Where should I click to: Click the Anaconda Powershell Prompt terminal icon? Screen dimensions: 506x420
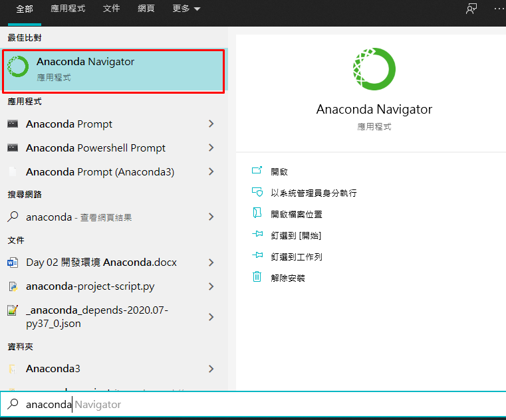tap(13, 148)
